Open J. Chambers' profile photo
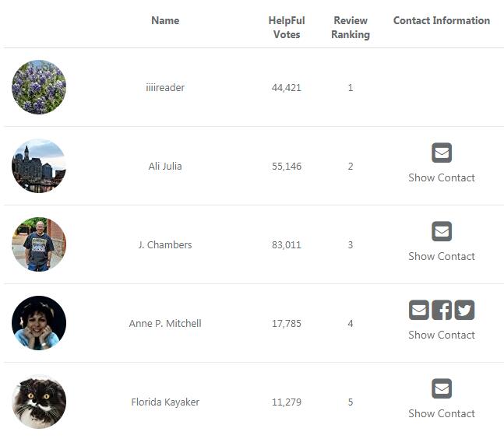The image size is (504, 439). coord(39,244)
